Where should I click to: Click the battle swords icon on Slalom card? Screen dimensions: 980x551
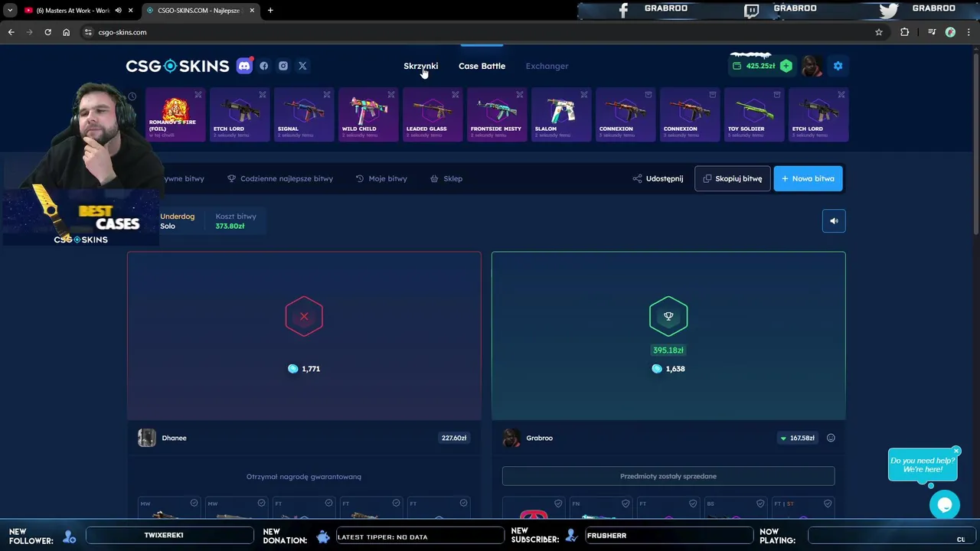(x=584, y=95)
